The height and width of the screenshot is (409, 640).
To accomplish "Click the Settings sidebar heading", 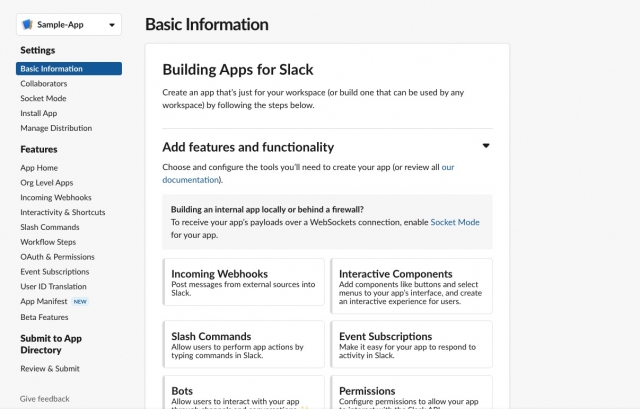I will [x=38, y=50].
